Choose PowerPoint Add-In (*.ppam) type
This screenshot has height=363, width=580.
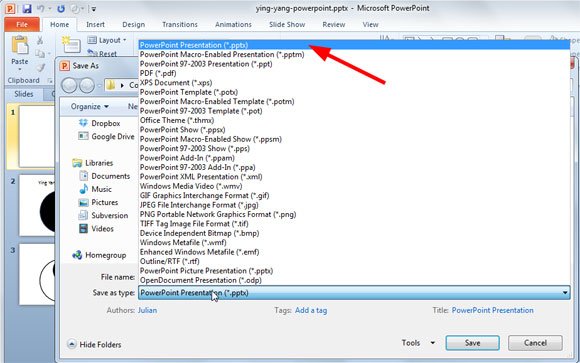(354, 158)
